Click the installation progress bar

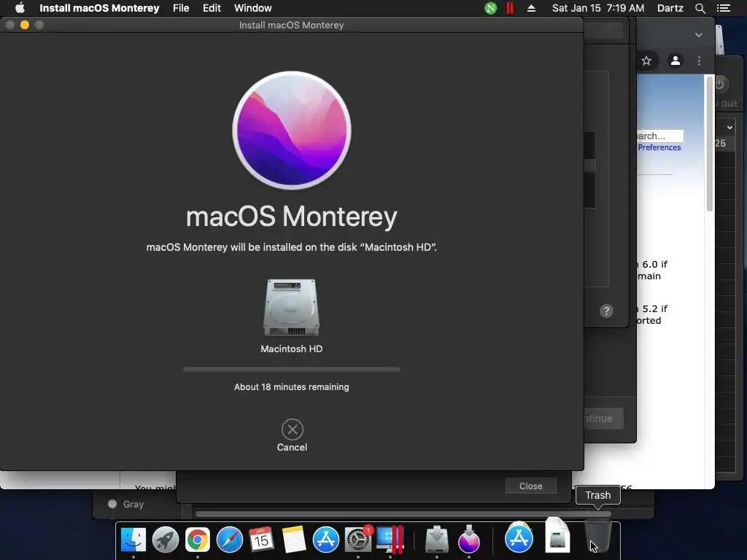tap(292, 369)
